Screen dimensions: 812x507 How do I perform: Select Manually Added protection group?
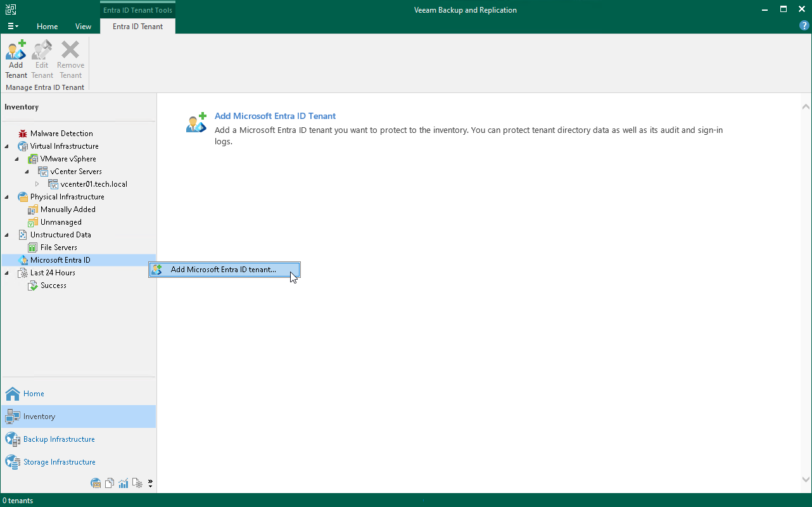click(x=68, y=210)
